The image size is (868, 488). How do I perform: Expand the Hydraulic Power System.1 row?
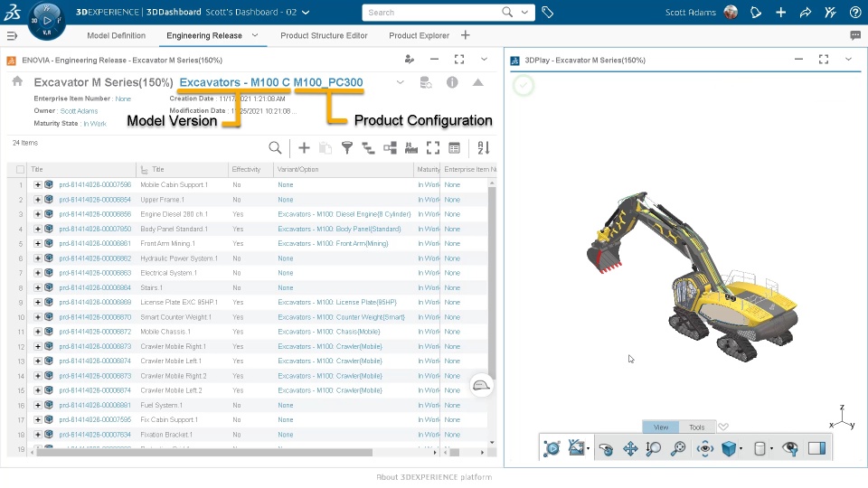pyautogui.click(x=38, y=258)
